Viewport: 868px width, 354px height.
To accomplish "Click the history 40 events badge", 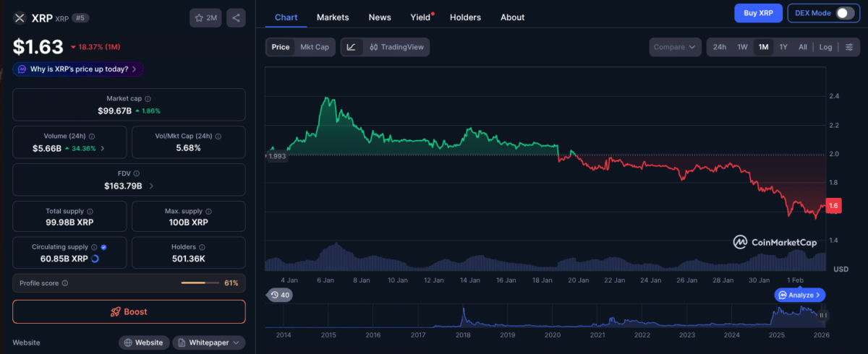I will (279, 295).
